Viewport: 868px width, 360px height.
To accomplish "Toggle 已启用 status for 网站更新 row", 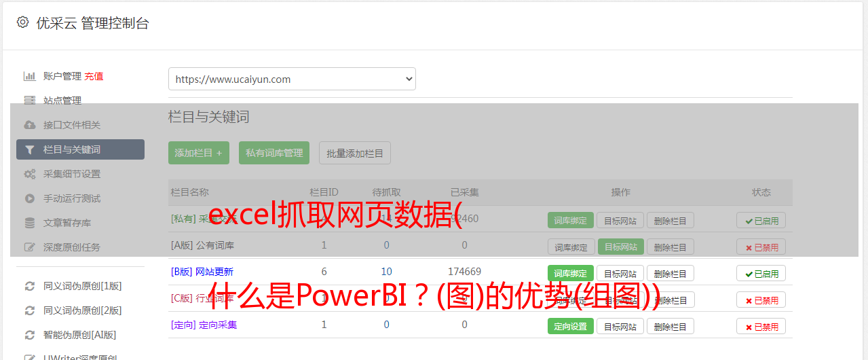I will pos(761,274).
